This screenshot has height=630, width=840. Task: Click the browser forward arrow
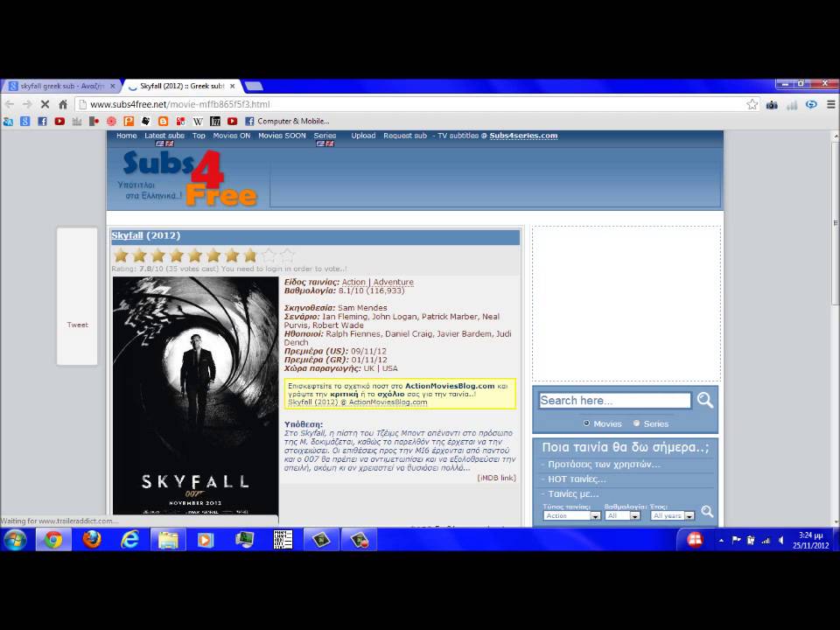(x=27, y=104)
